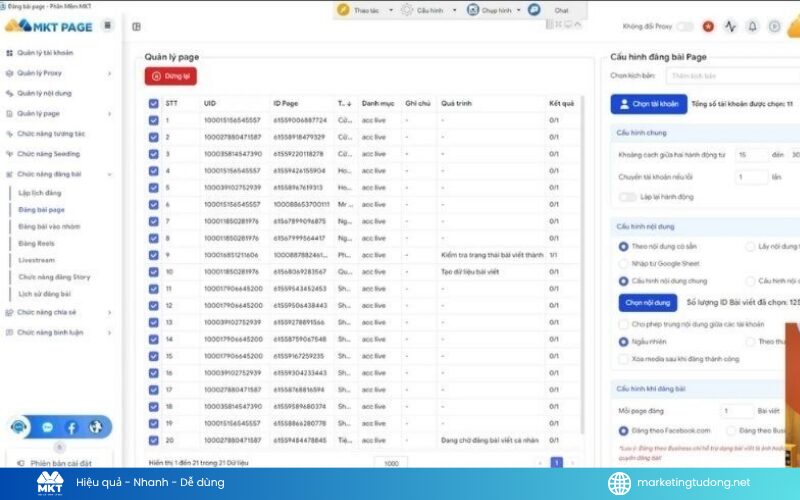Click the red star icon in header
800x500 pixels.
coord(708,27)
